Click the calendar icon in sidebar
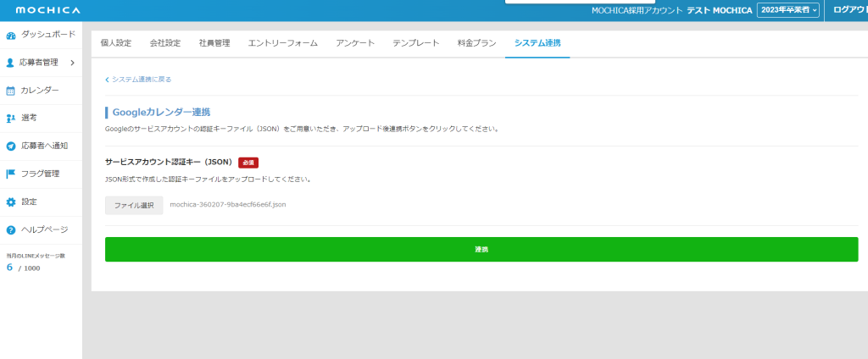 tap(11, 91)
